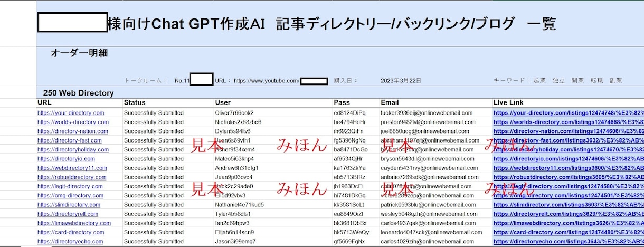644x247 pixels.
Task: Select password cell eb5713BfRz
Action: click(348, 177)
